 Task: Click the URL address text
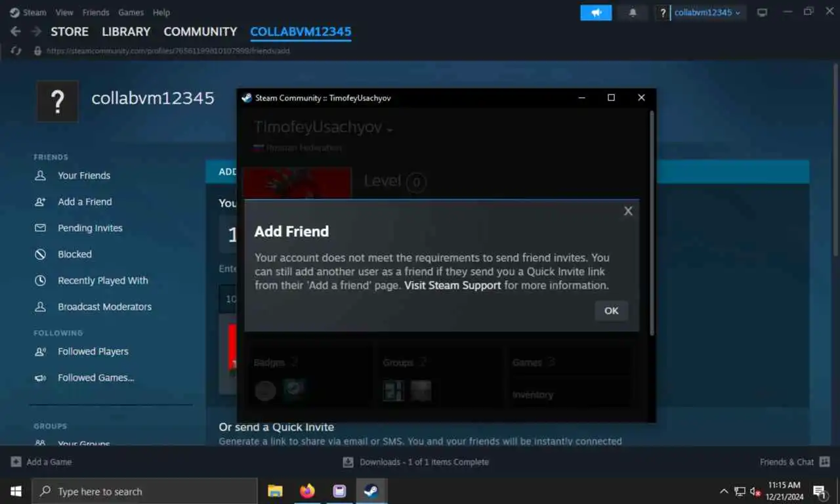pos(168,51)
